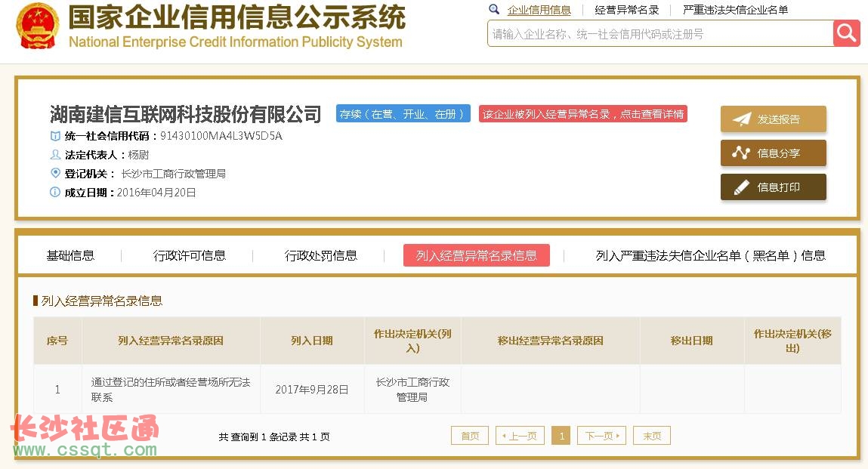Screen dimensions: 868x469
Task: Click the registration authority 长沙市工商行政管理局 value
Action: click(x=173, y=174)
